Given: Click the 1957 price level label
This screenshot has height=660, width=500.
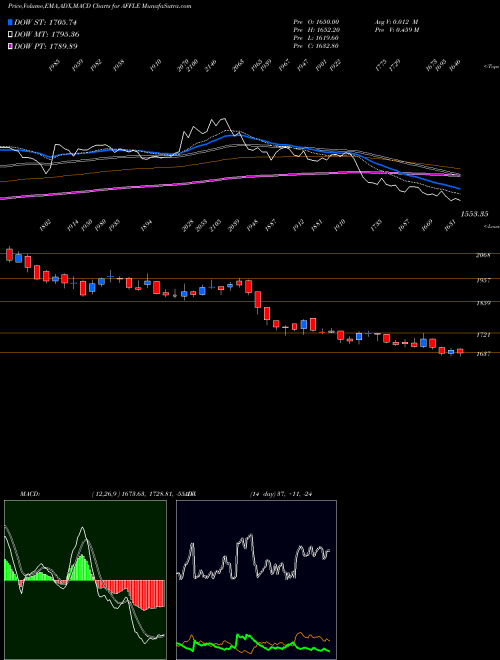Looking at the screenshot, I should tap(483, 280).
